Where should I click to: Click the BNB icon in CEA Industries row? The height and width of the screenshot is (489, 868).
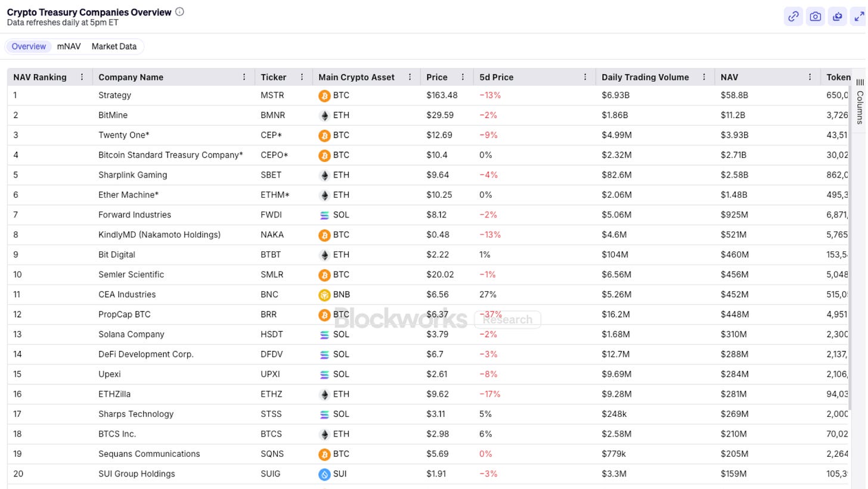click(x=324, y=295)
